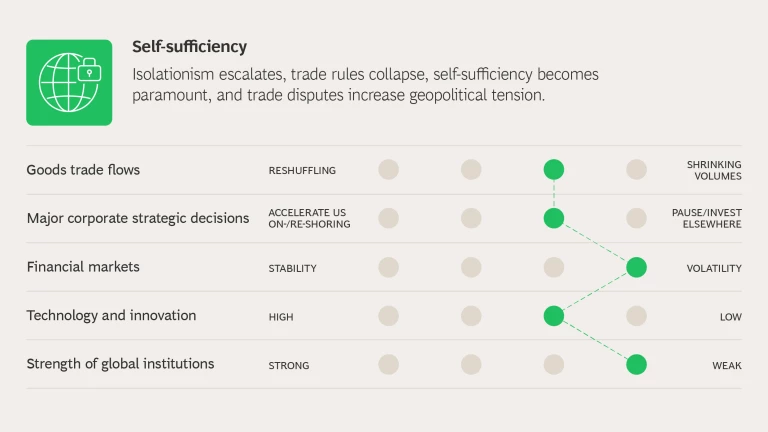Image resolution: width=768 pixels, height=432 pixels.
Task: Click the green dot in Strength of global institutions row
Action: 636,364
